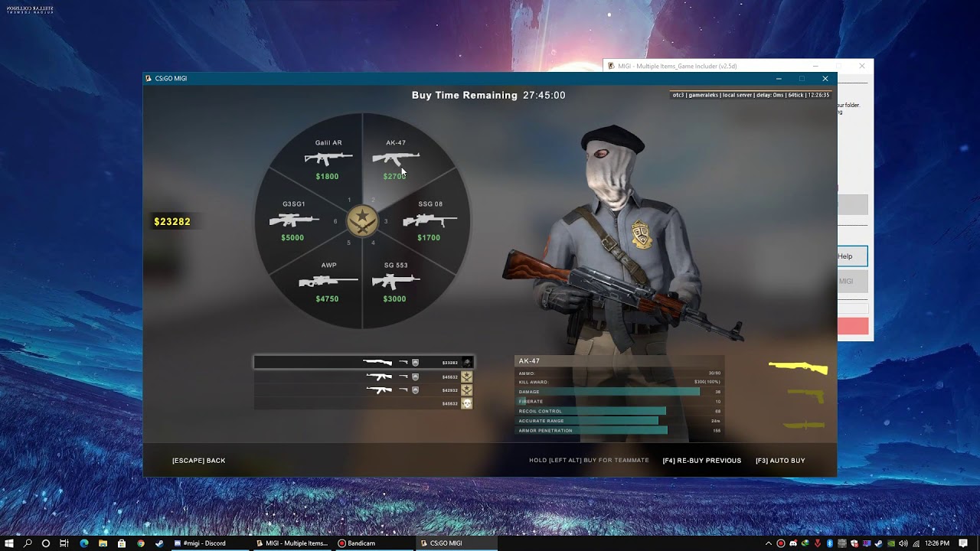The height and width of the screenshot is (551, 980).
Task: Open the taskbar clock showing 12:26 PM
Action: [x=937, y=543]
